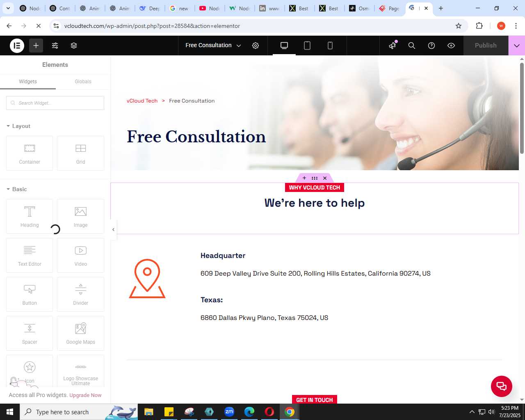Select the Free Consultation page title
The image size is (525, 420).
pos(196,137)
